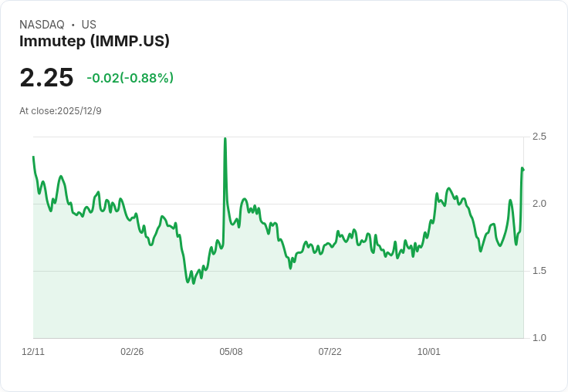
Task: Click the green -0.02(-0.88%) change value
Action: [x=130, y=78]
